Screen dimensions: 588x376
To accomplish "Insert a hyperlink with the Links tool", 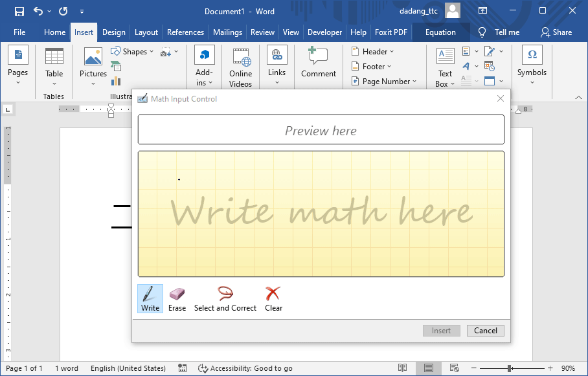I will pos(277,65).
